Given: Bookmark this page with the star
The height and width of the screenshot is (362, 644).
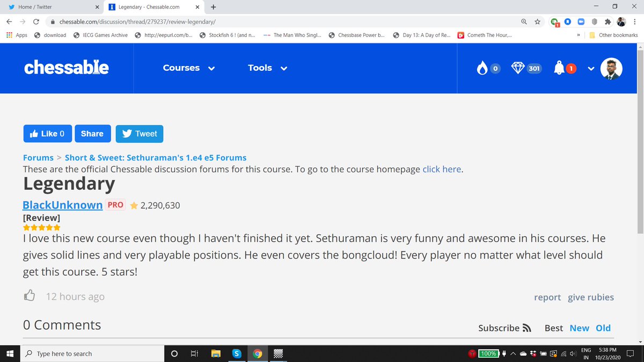Looking at the screenshot, I should pos(537,22).
